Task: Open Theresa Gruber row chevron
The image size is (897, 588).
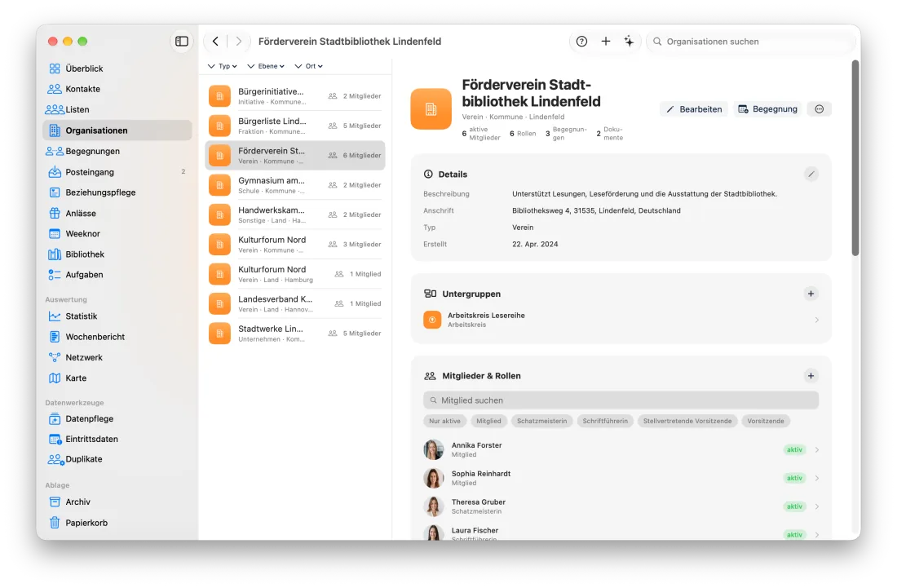Action: [x=816, y=506]
